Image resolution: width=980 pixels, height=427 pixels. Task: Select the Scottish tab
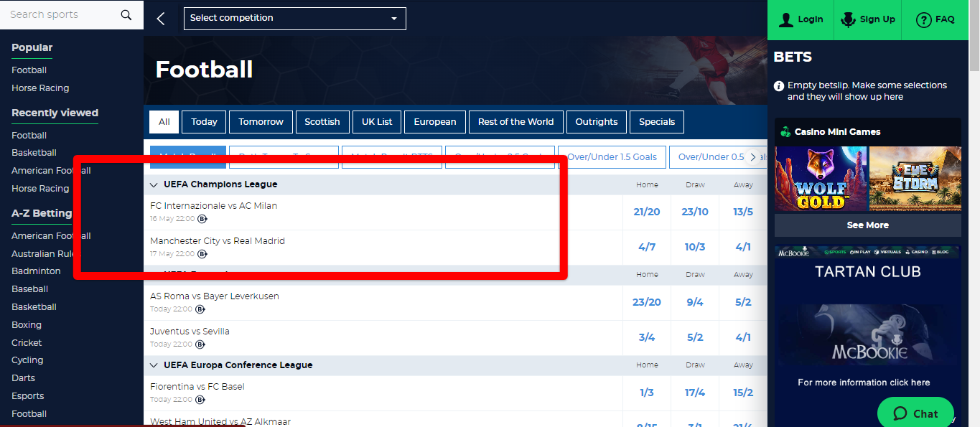(x=322, y=122)
